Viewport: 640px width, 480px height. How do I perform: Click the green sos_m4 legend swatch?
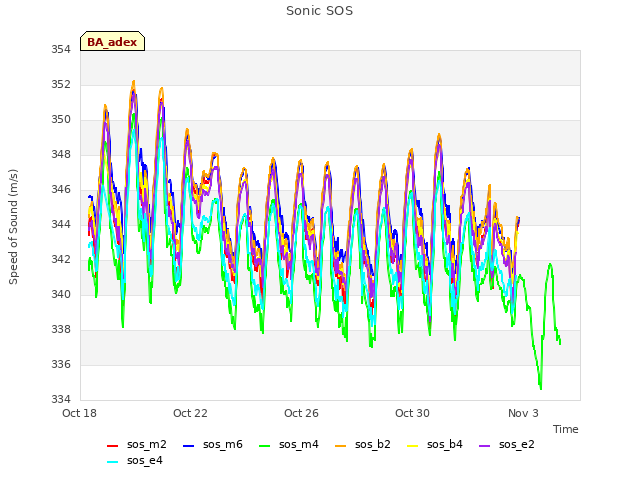coord(264,446)
